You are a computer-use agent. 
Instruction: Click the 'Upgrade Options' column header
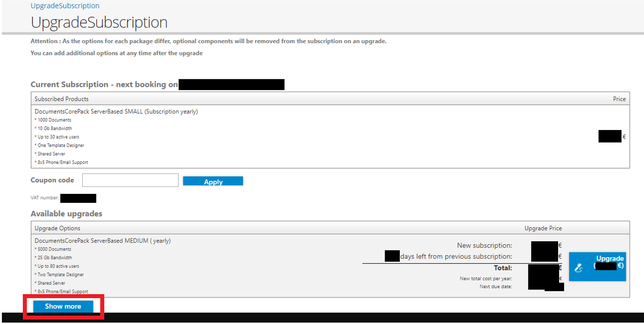(57, 228)
